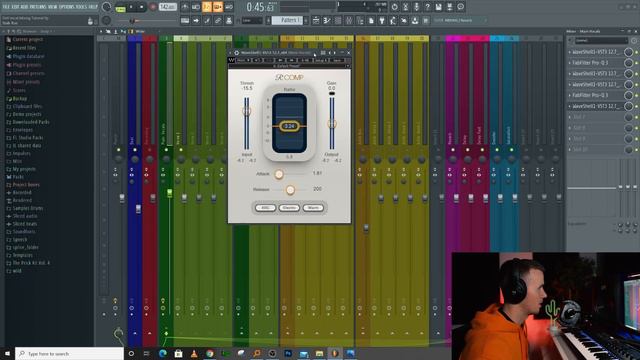Open first WaveShell1-VST3 effect slot menu
Viewport: 640px width, 360px height.
pyautogui.click(x=570, y=52)
